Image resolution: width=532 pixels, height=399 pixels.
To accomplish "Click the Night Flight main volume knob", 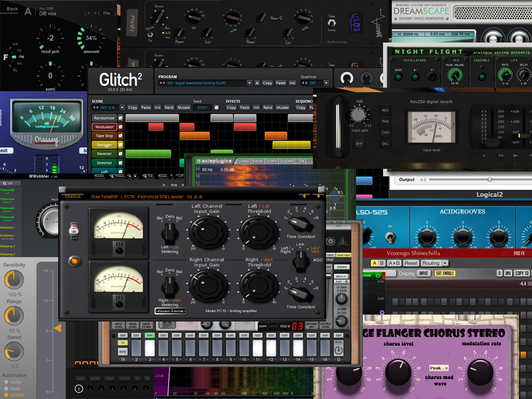I will pos(454,74).
